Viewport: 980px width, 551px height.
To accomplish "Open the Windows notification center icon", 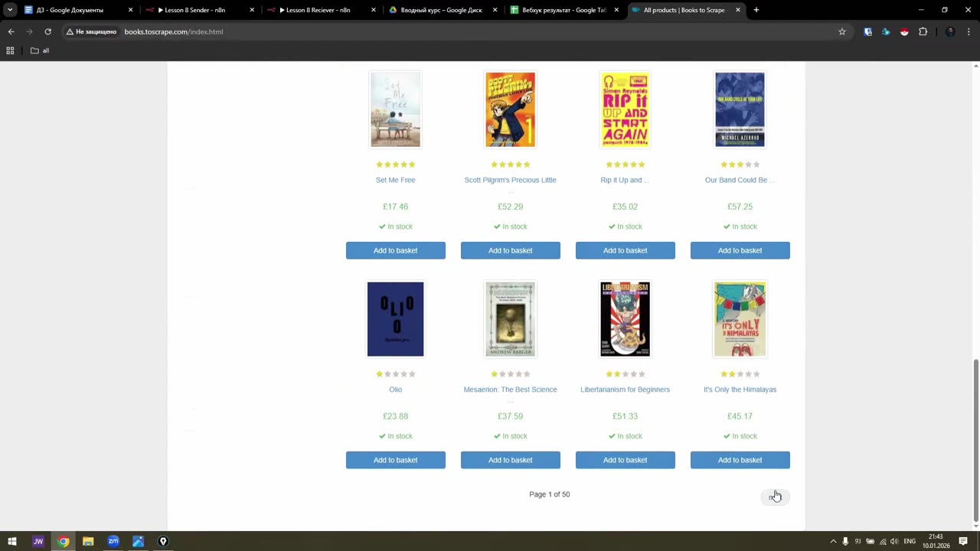I will pos(963,541).
